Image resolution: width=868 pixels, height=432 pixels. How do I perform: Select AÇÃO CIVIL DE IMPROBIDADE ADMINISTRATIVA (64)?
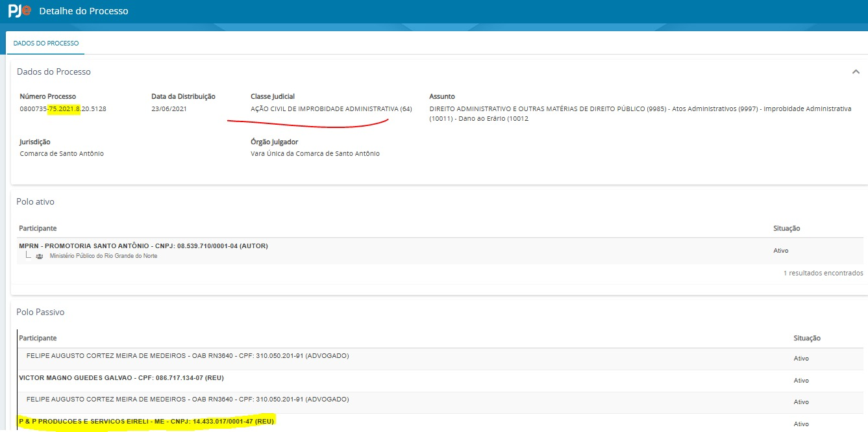point(331,108)
